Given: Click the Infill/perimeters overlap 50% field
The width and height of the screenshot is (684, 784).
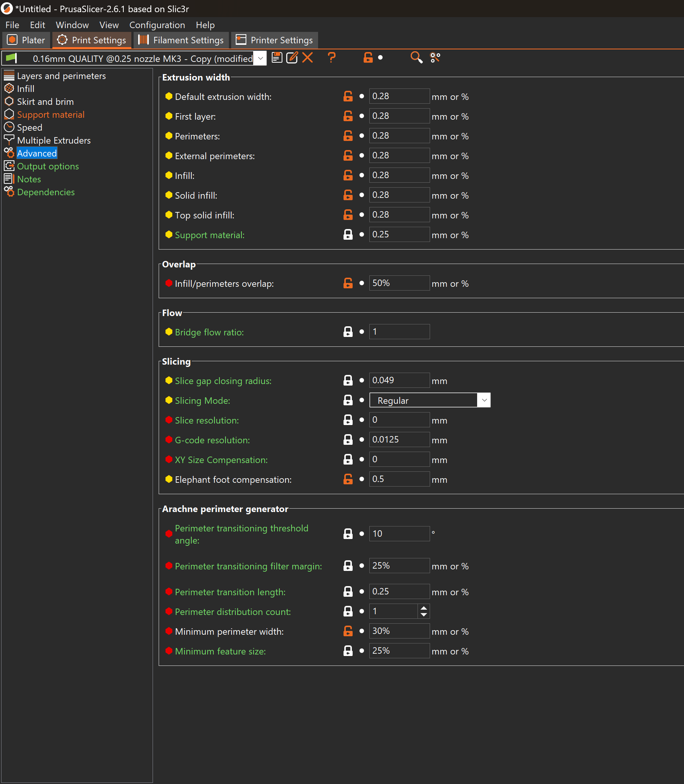Looking at the screenshot, I should (x=399, y=283).
